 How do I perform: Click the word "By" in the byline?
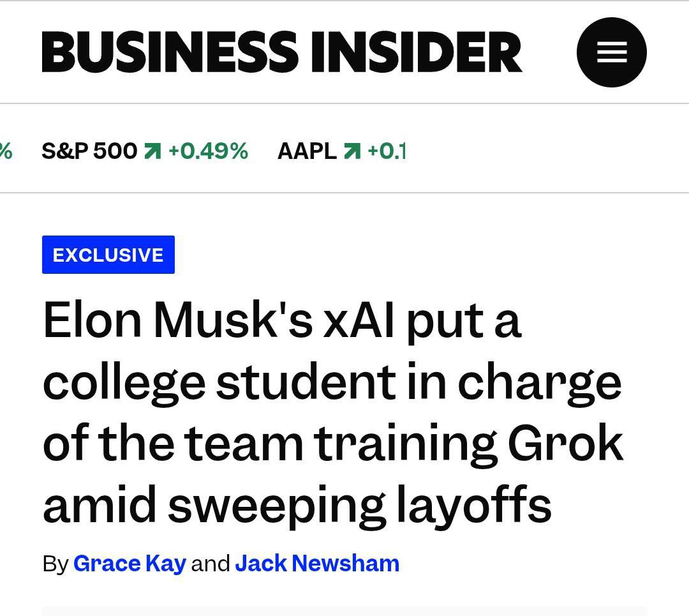(55, 564)
